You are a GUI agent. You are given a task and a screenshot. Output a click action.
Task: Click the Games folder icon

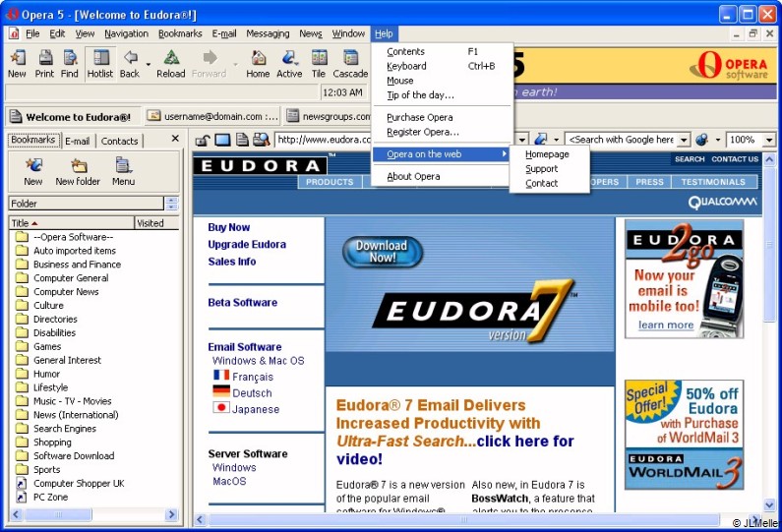22,346
